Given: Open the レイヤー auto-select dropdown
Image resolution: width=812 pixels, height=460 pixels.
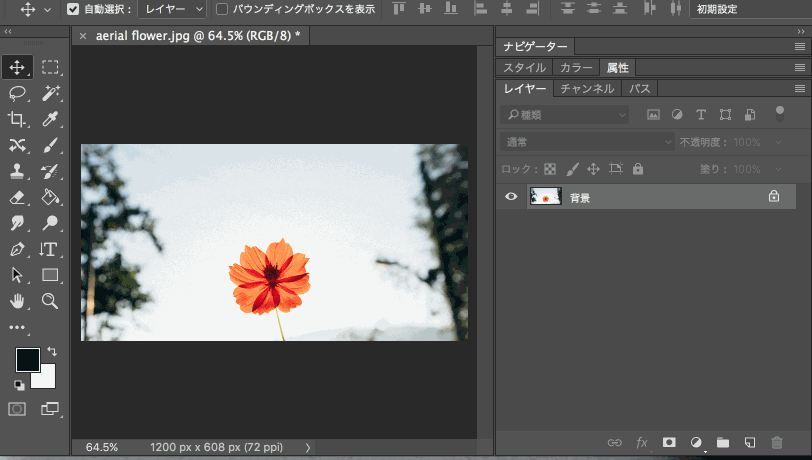Looking at the screenshot, I should pyautogui.click(x=170, y=9).
